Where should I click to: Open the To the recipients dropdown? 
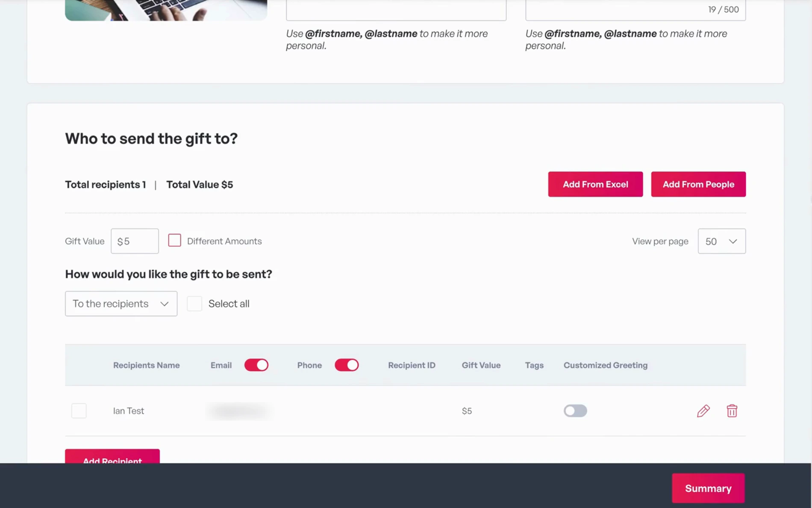pos(121,304)
